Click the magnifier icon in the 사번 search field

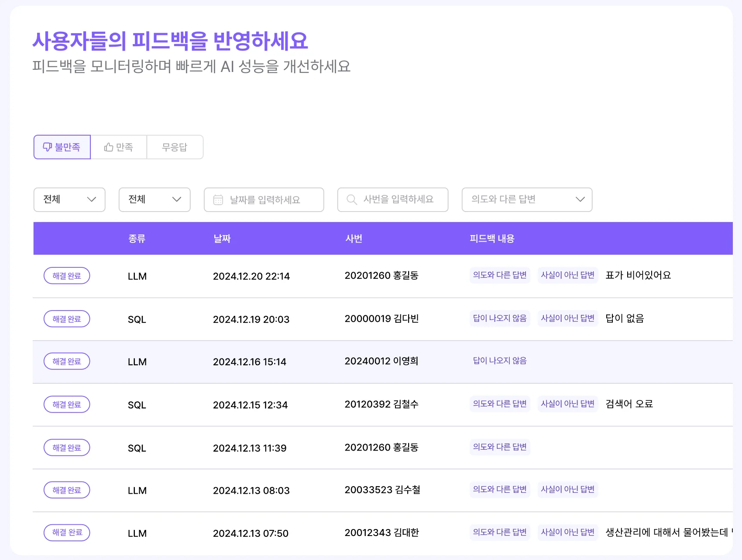click(x=351, y=200)
